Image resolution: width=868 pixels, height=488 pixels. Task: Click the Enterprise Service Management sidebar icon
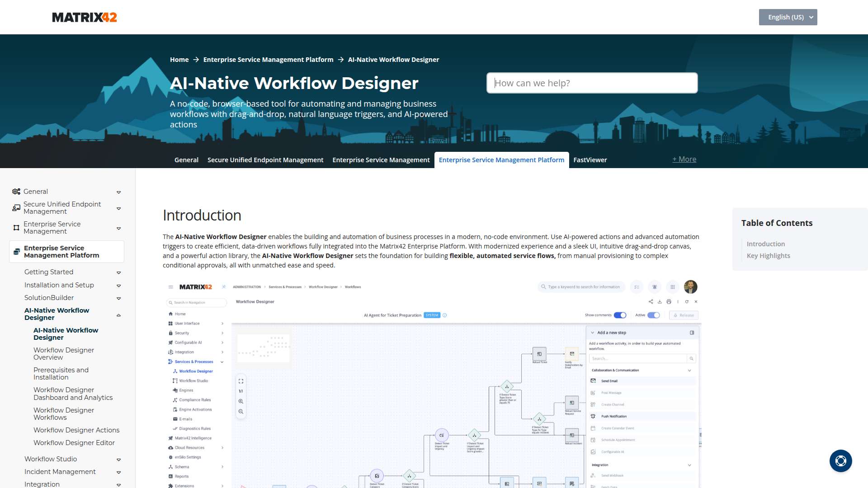(x=16, y=228)
